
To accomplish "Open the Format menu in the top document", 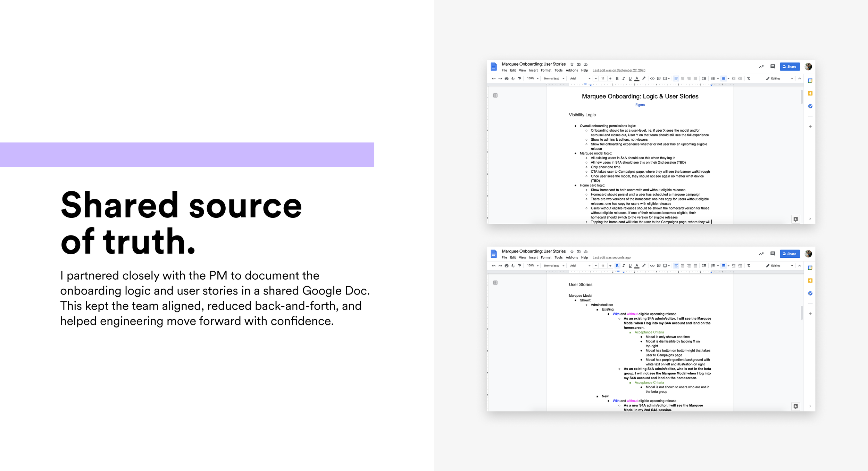I will click(x=546, y=71).
